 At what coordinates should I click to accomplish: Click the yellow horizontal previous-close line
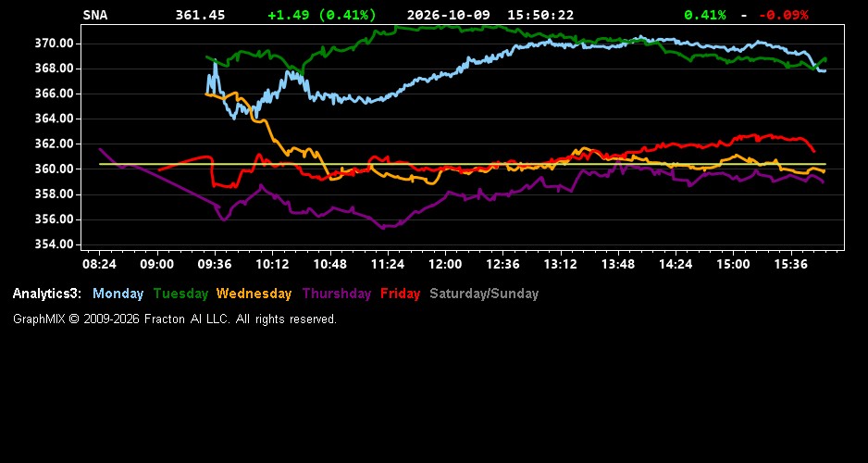463,164
